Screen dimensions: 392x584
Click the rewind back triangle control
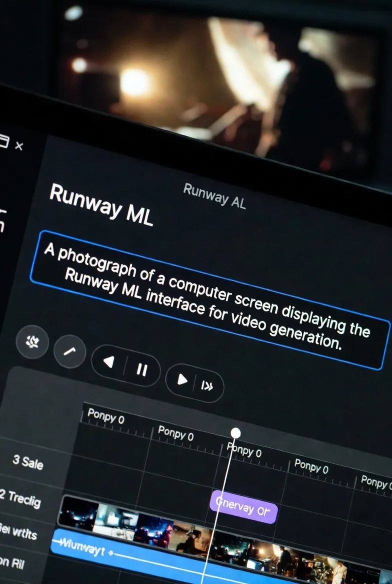click(109, 361)
